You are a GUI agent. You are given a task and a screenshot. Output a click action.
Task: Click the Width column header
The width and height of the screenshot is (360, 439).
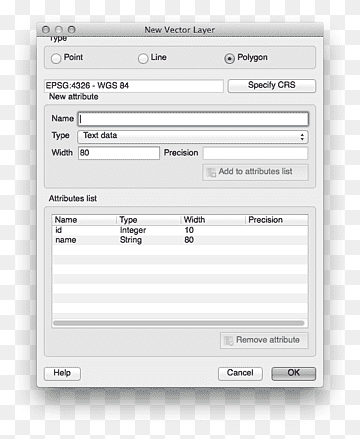213,220
